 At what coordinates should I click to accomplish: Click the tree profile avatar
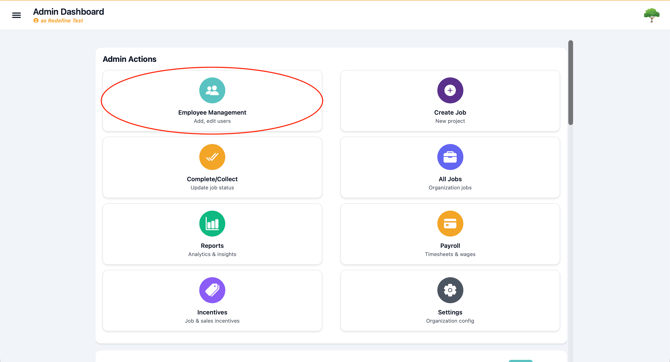pyautogui.click(x=651, y=15)
